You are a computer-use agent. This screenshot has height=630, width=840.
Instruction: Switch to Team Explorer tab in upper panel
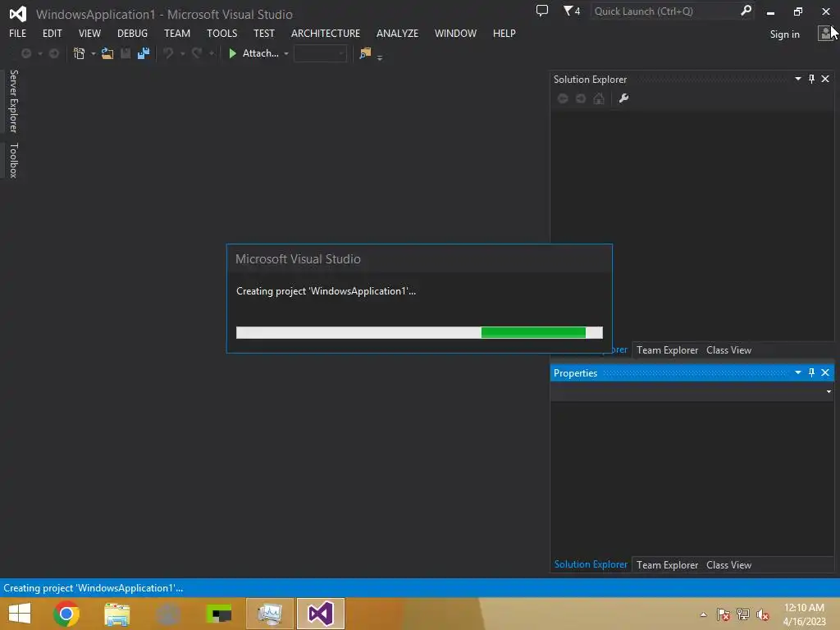click(x=667, y=349)
